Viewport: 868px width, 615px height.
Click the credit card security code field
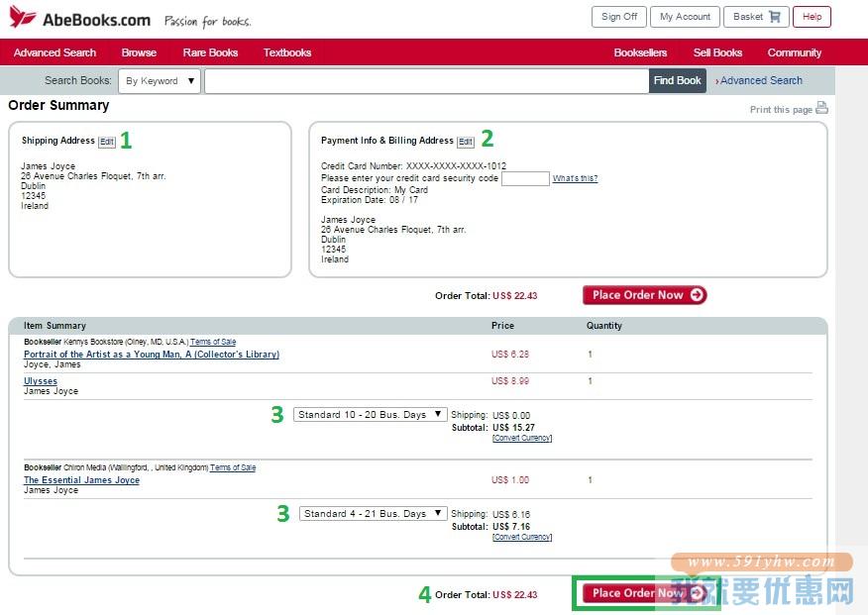tap(525, 178)
